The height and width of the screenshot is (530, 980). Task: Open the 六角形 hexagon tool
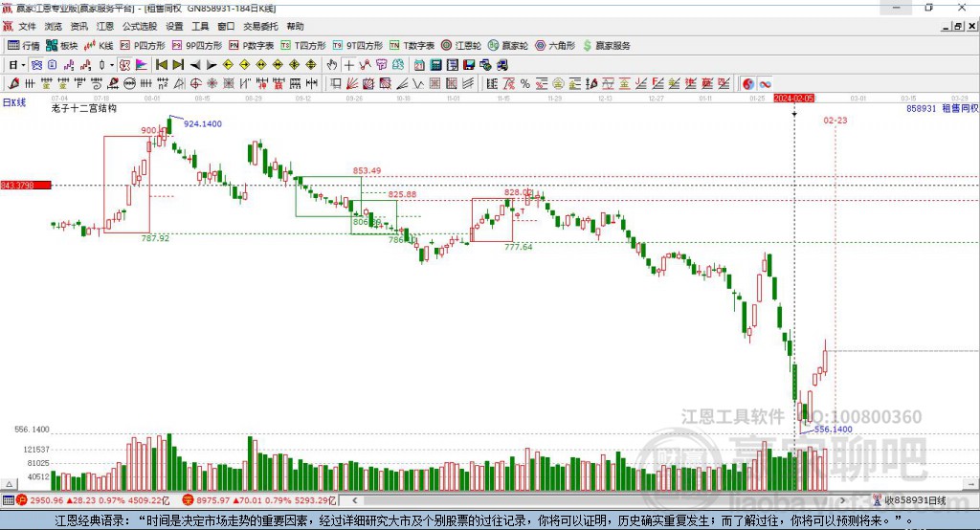point(555,46)
